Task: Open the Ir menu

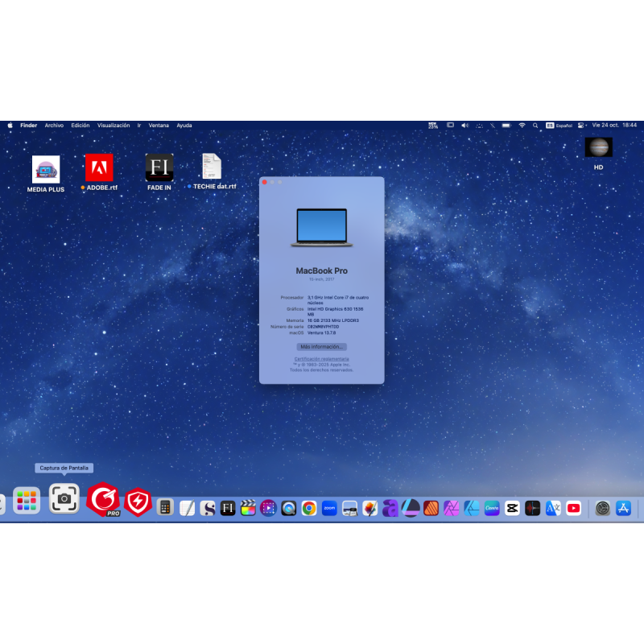Action: pos(139,126)
